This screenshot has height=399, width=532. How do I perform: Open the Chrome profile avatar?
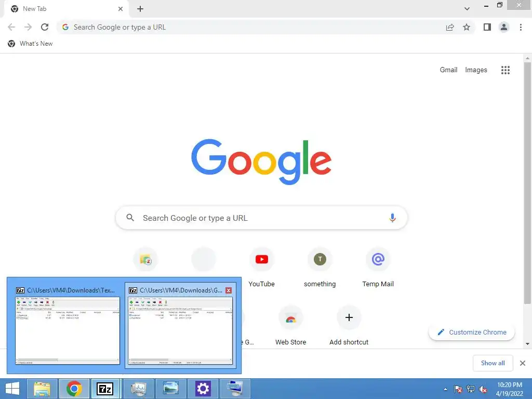coord(504,27)
